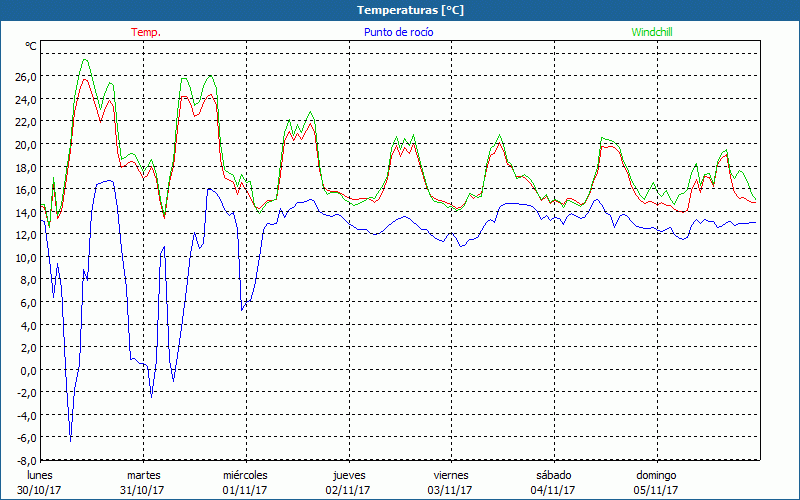
Task: Click the 26,0 value on the y-axis
Action: pyautogui.click(x=26, y=77)
